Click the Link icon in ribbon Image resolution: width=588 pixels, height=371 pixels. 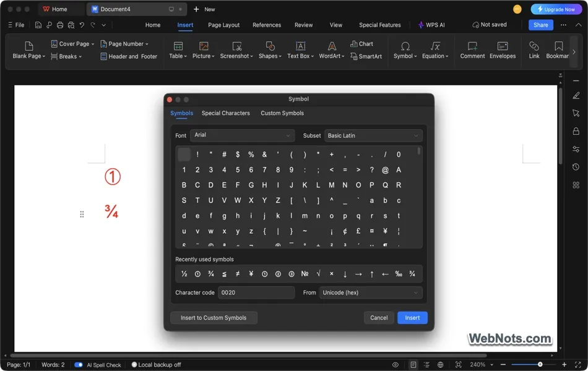pyautogui.click(x=534, y=49)
